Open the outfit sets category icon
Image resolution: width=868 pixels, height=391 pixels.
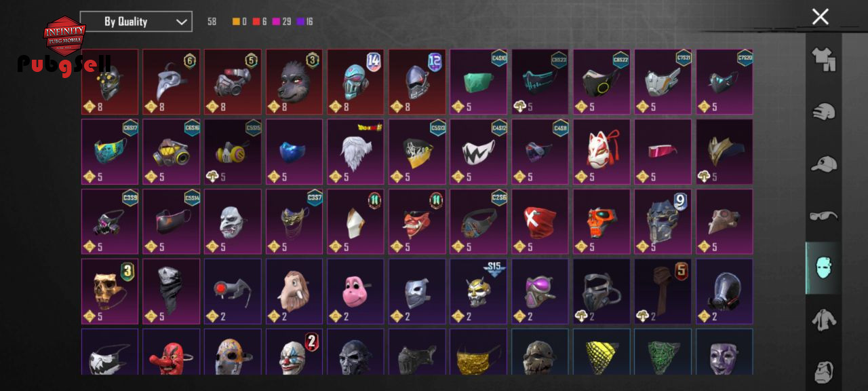tap(823, 60)
